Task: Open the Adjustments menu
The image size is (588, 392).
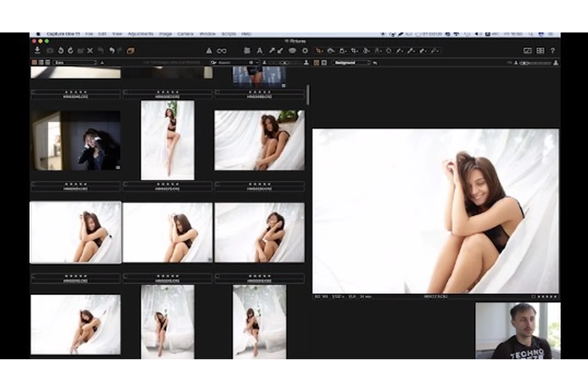Action: [x=140, y=34]
